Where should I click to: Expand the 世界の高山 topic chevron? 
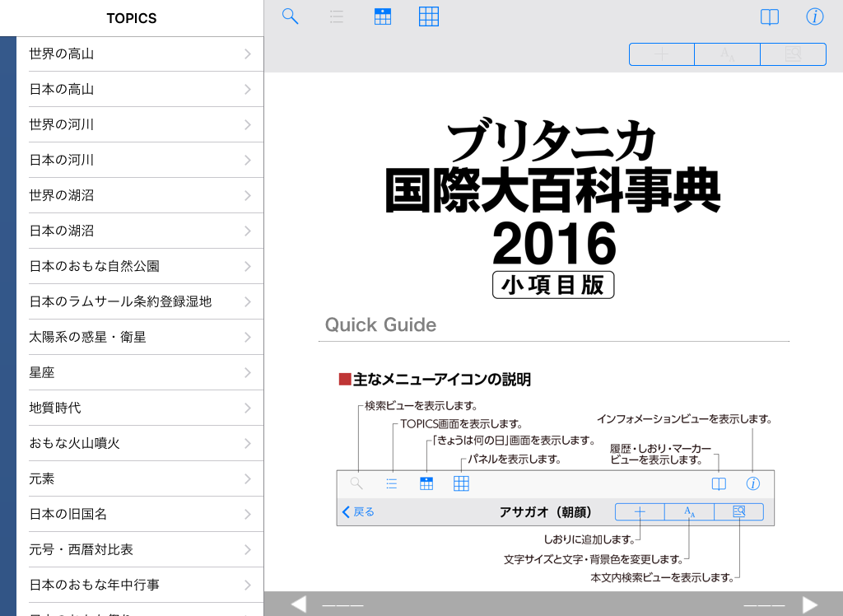247,54
